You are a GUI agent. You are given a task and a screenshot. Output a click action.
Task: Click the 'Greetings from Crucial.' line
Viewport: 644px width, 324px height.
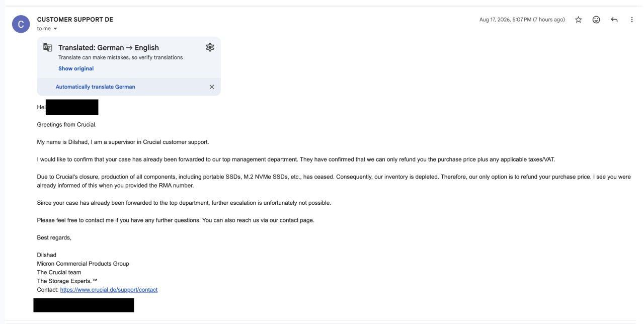pos(66,124)
